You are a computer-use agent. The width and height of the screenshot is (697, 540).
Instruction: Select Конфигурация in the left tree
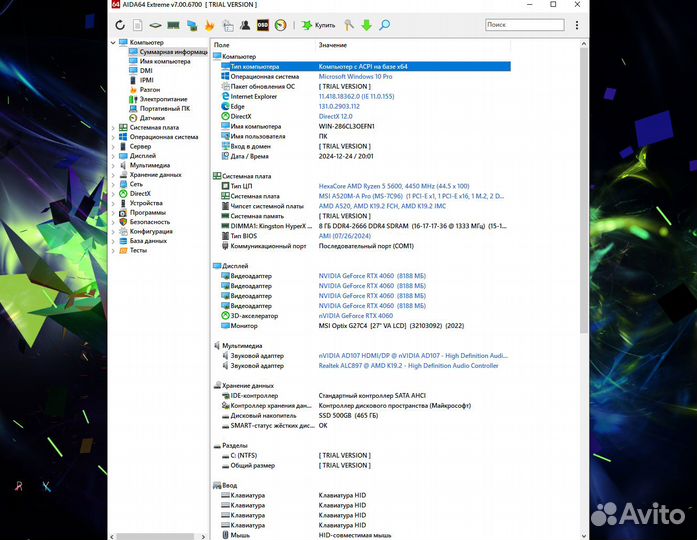146,231
